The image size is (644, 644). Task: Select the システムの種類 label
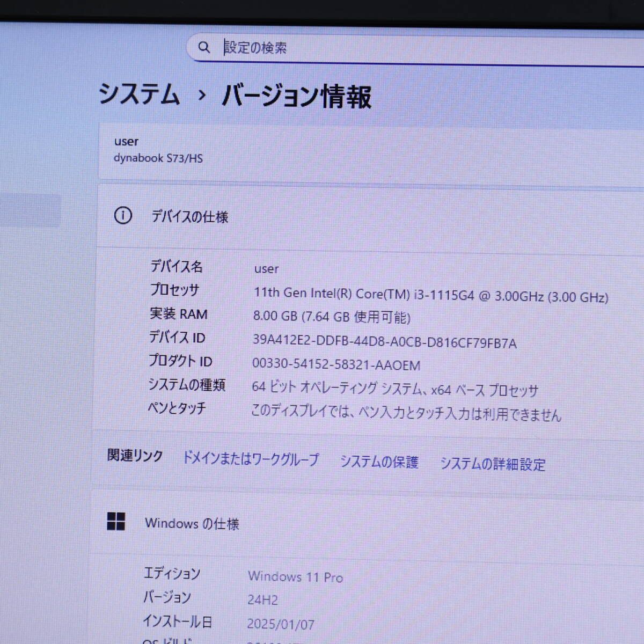(x=187, y=385)
